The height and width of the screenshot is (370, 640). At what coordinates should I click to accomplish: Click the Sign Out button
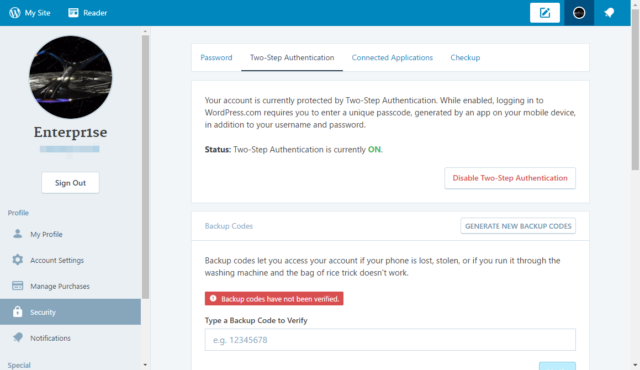(70, 183)
